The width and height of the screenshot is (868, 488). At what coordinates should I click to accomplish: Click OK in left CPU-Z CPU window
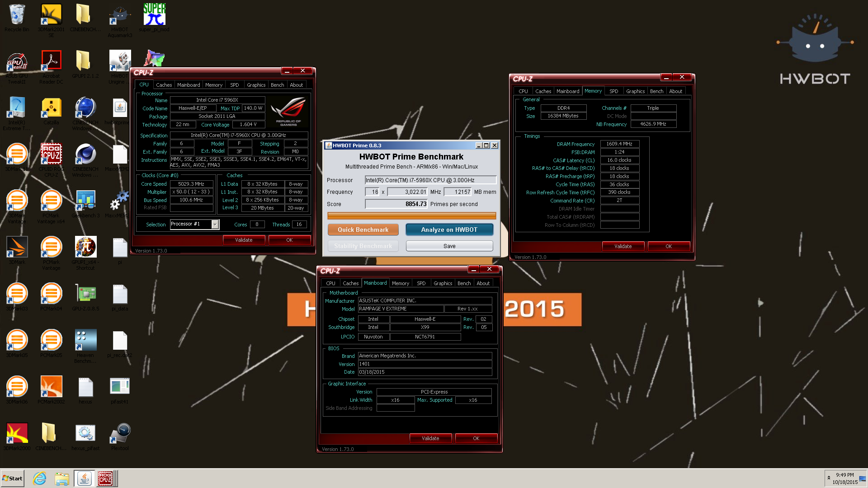(289, 240)
